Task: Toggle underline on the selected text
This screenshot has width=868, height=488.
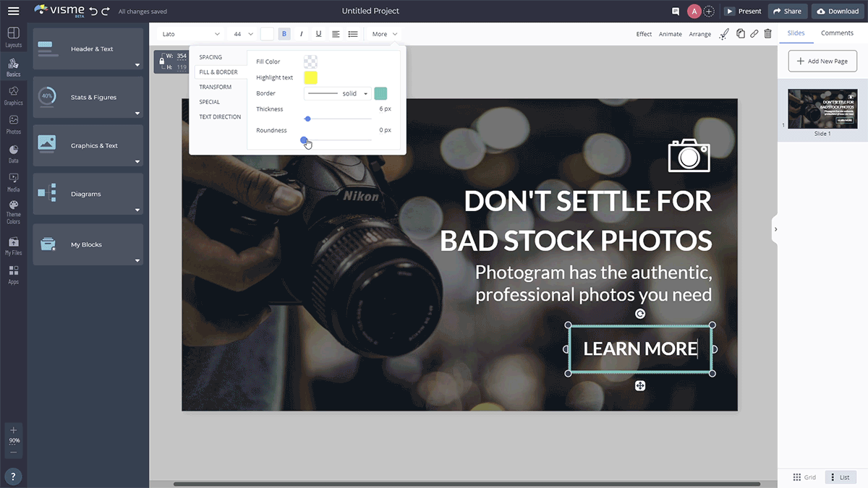Action: tap(318, 33)
